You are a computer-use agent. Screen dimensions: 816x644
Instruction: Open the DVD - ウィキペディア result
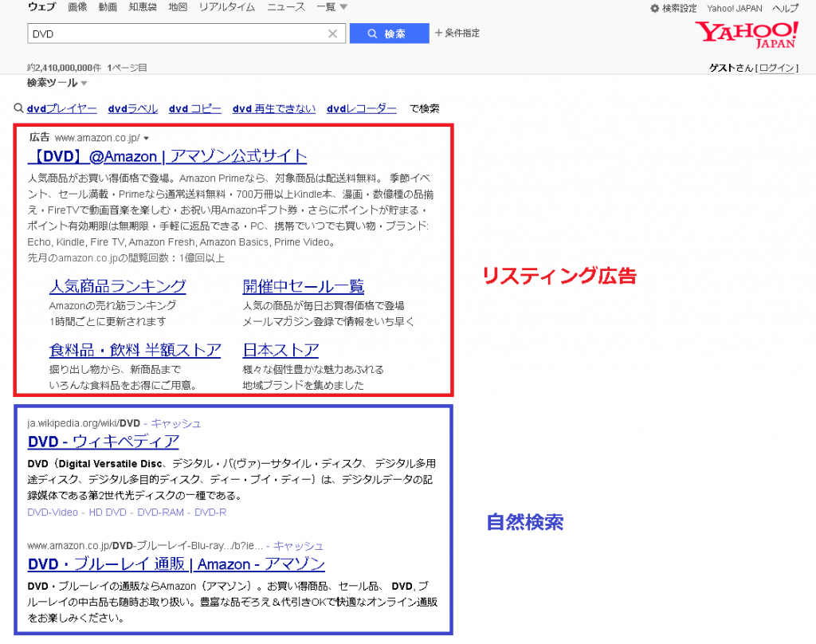pyautogui.click(x=103, y=442)
